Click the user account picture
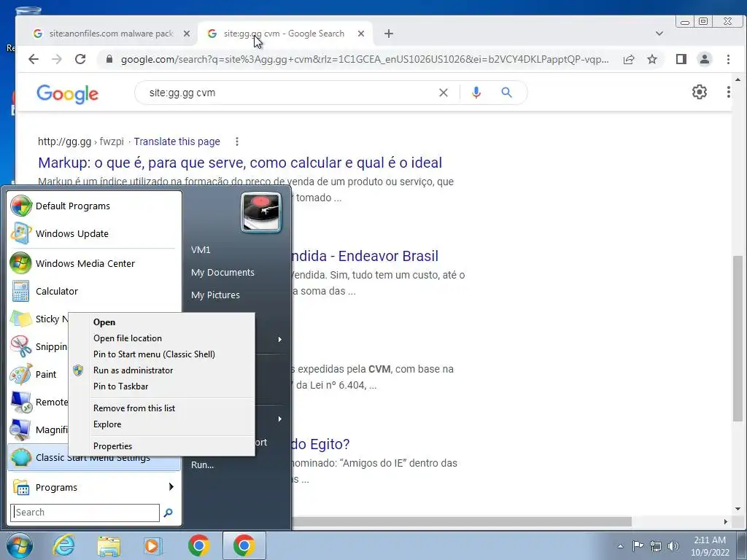The width and height of the screenshot is (747, 560). click(x=260, y=212)
